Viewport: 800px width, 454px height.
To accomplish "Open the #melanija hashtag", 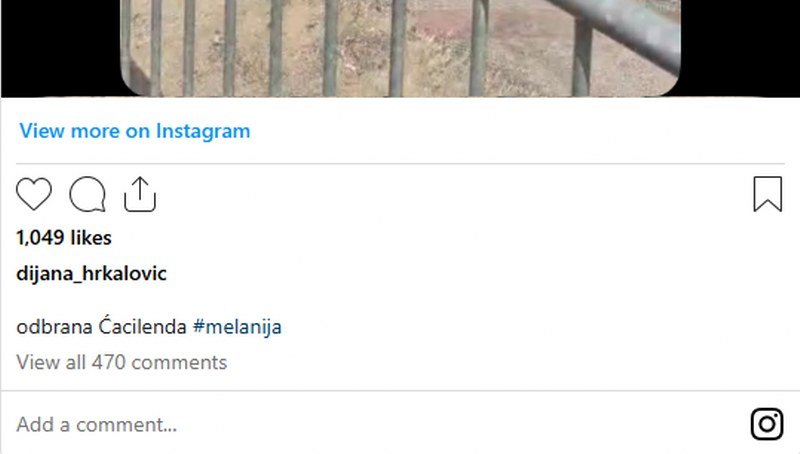I will click(237, 326).
